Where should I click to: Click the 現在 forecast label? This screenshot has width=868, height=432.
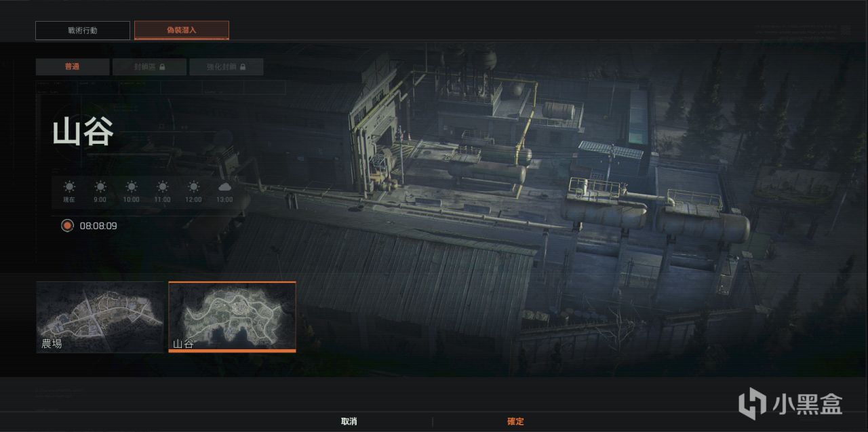[x=69, y=200]
